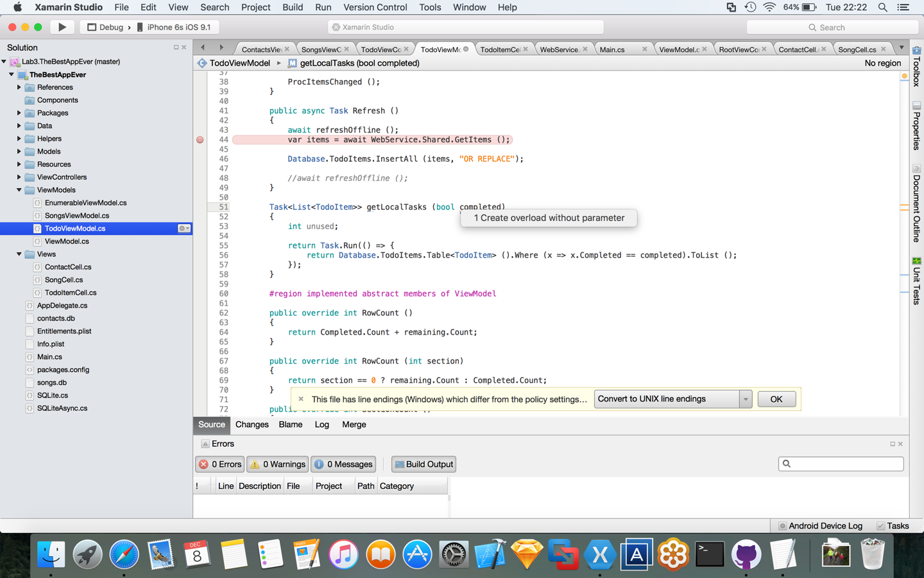This screenshot has width=924, height=578.
Task: Expand the ViewControllers folder
Action: (x=19, y=177)
